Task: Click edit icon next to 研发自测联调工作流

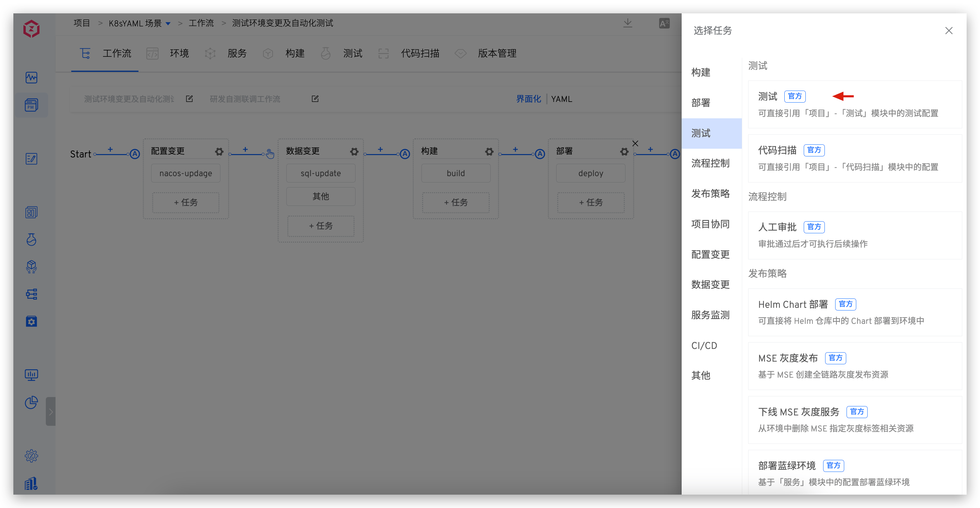Action: [x=315, y=99]
